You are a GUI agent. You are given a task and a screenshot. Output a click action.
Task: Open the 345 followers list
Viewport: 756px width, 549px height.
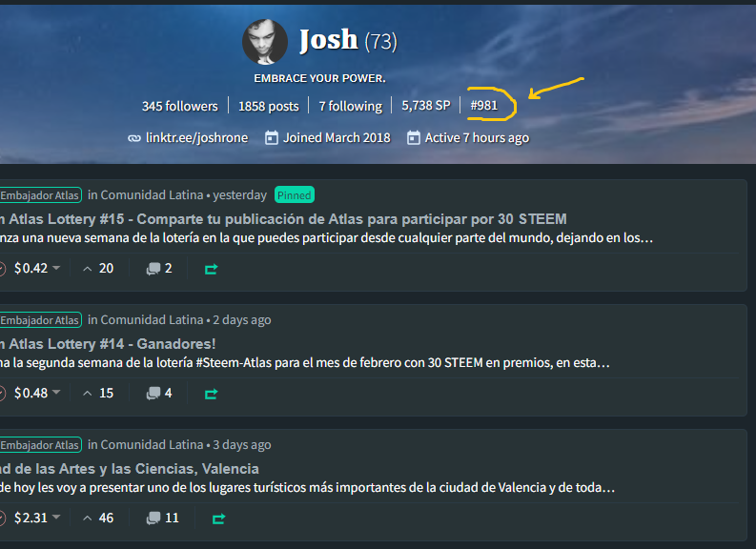coord(180,106)
